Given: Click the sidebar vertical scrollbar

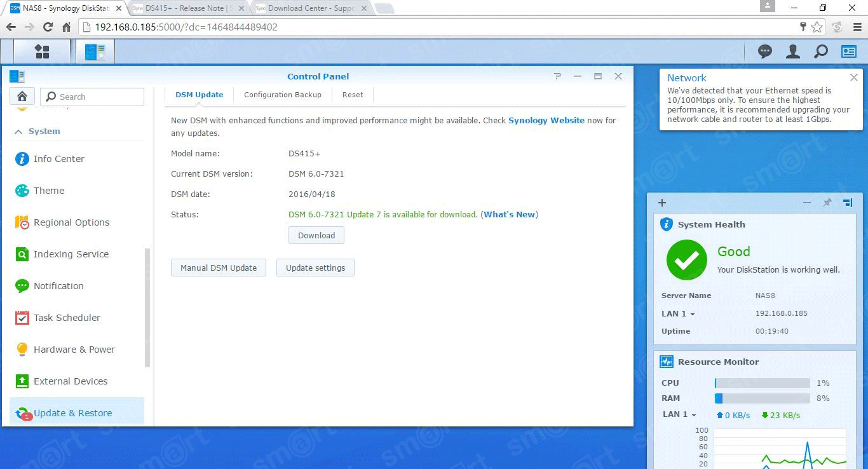Looking at the screenshot, I should (148, 308).
